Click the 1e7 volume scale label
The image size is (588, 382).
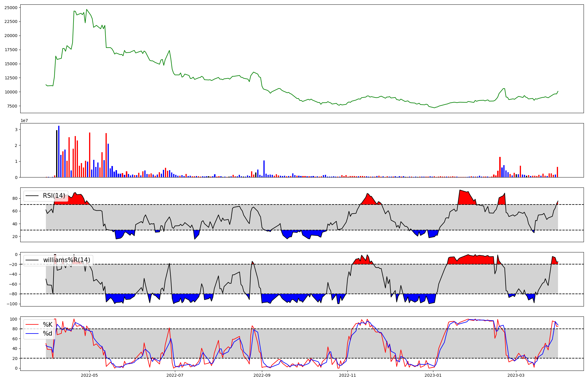coord(24,120)
